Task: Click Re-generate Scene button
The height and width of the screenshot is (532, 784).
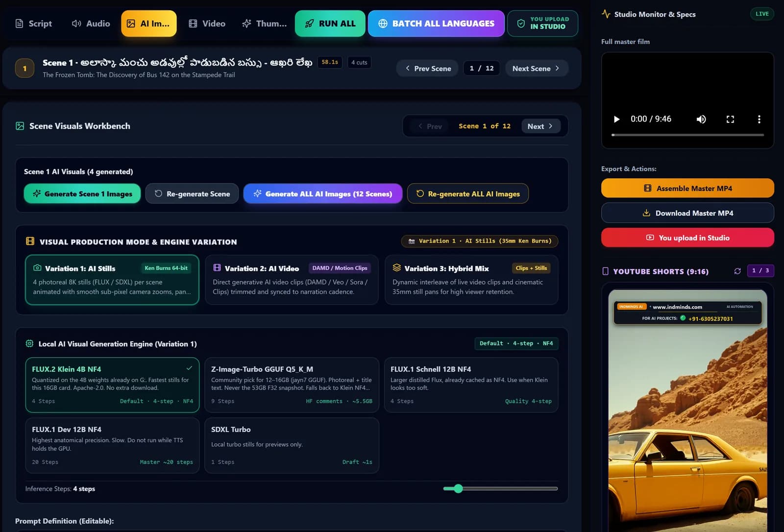Action: 192,194
